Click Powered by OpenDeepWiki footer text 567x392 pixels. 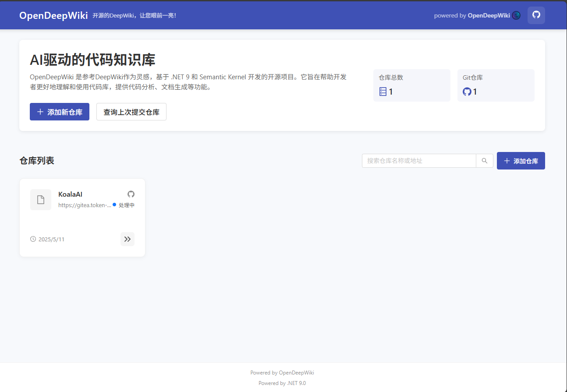(282, 373)
